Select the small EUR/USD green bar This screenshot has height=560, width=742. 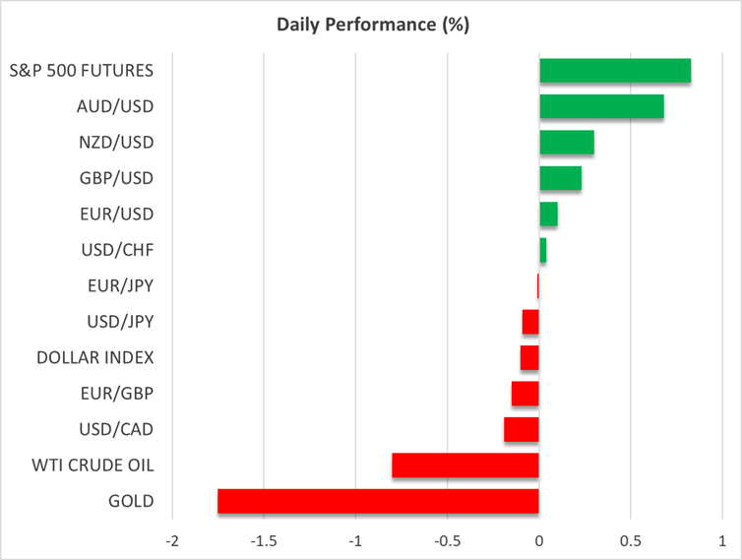click(548, 214)
